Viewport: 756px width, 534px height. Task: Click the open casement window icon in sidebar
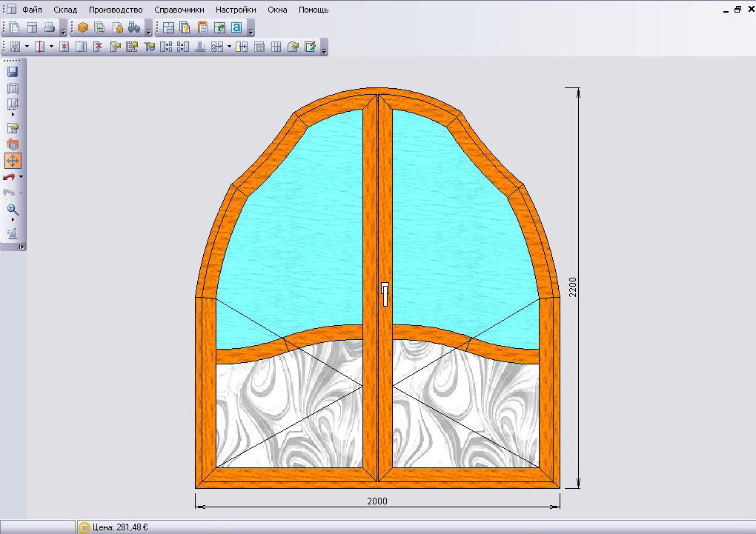tap(13, 88)
